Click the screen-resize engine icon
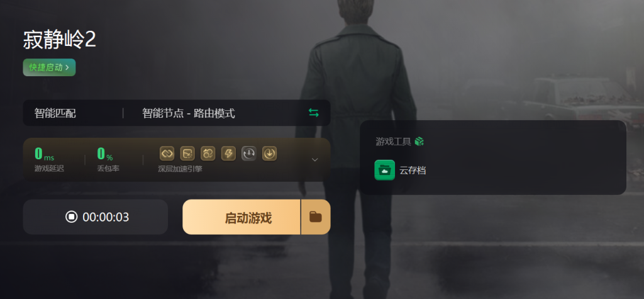 (x=187, y=154)
